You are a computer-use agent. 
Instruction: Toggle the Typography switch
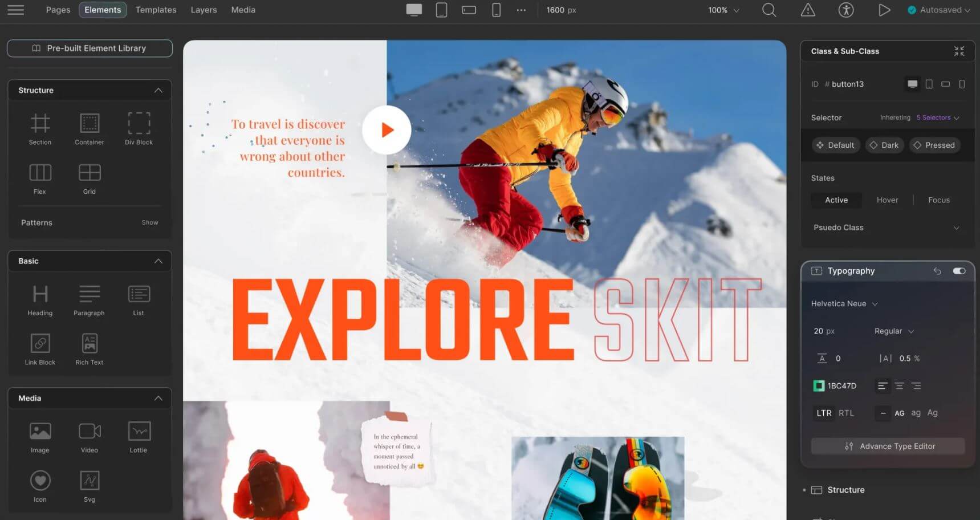pos(959,271)
